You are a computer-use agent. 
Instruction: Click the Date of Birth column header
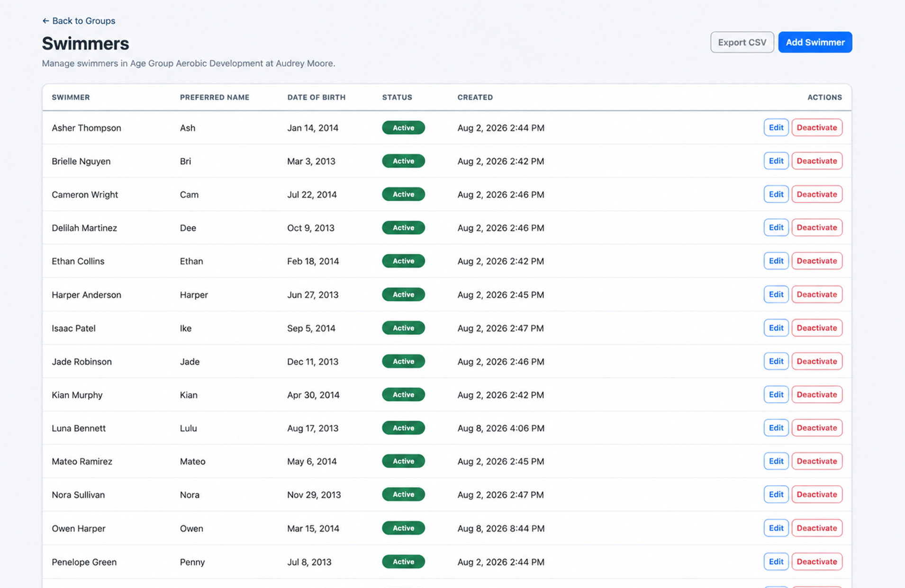pos(317,97)
